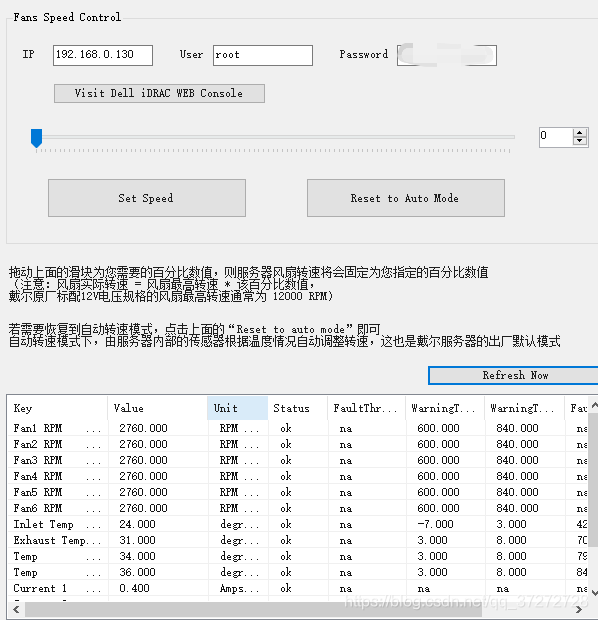Select the Fan3 RPM row

pos(298,460)
